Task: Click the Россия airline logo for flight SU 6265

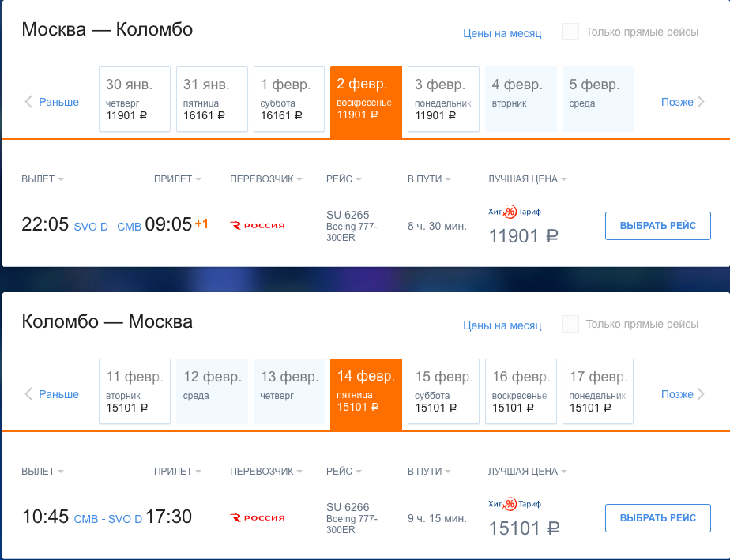Action: pos(257,226)
